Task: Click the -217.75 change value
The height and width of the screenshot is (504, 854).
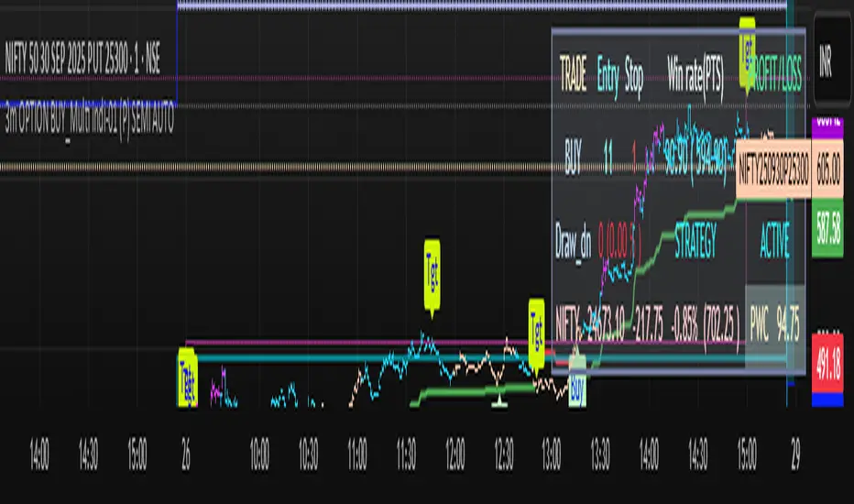Action: (648, 324)
